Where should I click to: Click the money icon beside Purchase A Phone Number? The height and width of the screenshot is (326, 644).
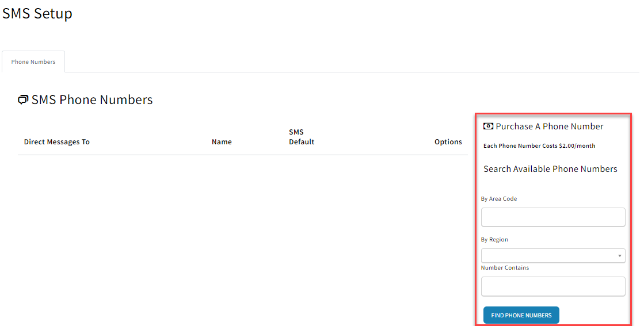[x=488, y=126]
